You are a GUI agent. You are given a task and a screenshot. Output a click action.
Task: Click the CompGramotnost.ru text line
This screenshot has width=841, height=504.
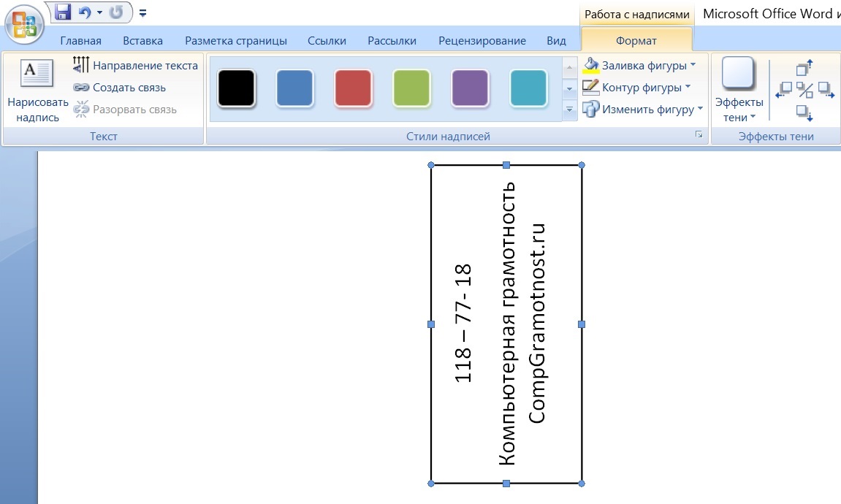[x=538, y=324]
